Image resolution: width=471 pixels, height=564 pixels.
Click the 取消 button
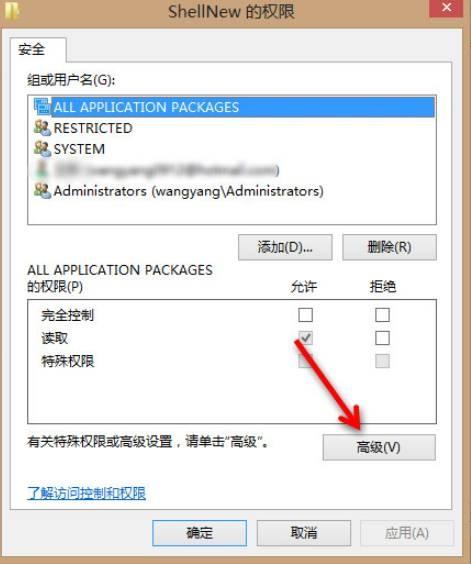[304, 533]
